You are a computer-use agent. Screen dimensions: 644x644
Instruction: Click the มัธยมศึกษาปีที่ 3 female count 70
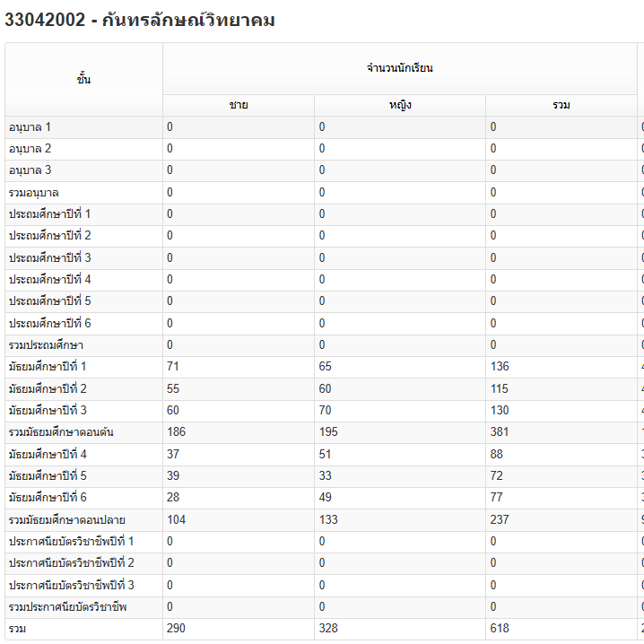coord(326,410)
